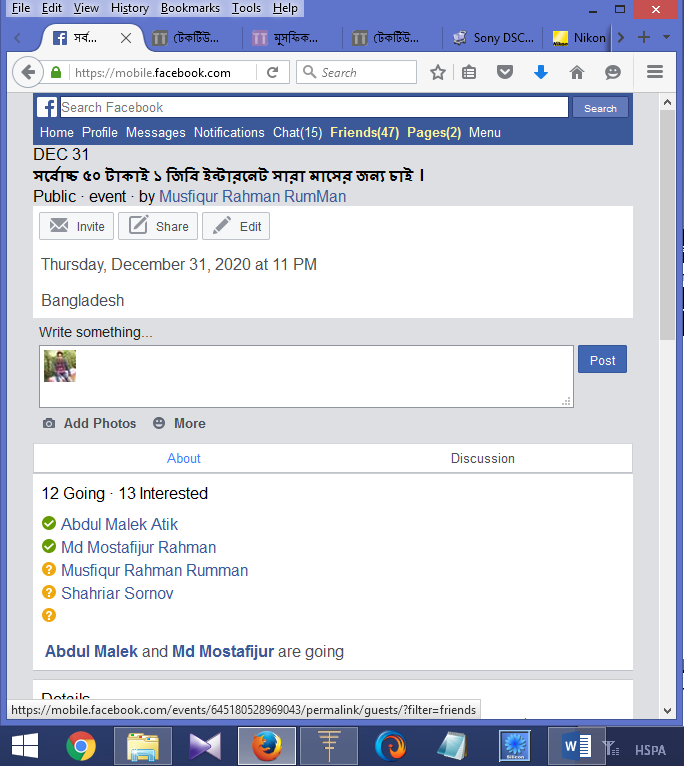Open the notepad app in the taskbar

tap(453, 746)
